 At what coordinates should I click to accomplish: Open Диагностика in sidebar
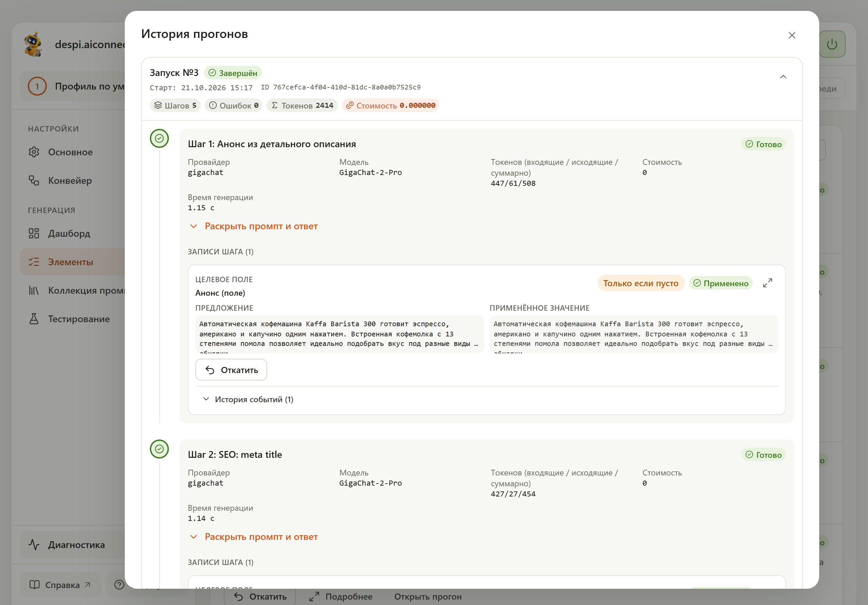tap(72, 545)
